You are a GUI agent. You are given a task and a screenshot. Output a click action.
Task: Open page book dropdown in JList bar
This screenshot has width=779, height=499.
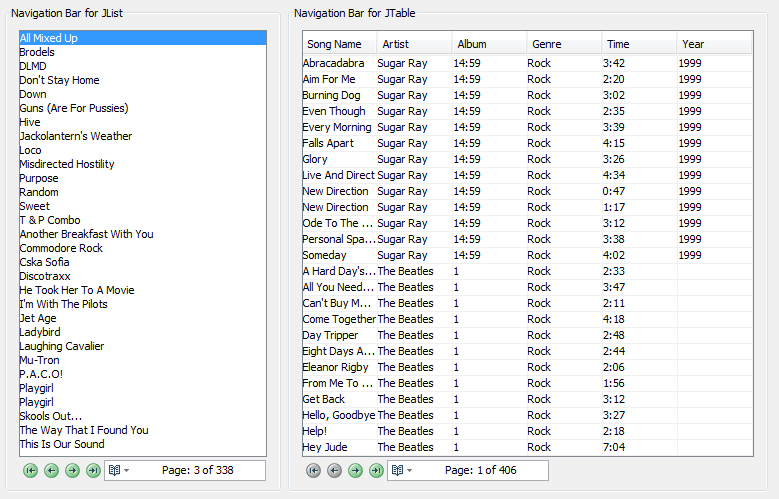pos(119,470)
